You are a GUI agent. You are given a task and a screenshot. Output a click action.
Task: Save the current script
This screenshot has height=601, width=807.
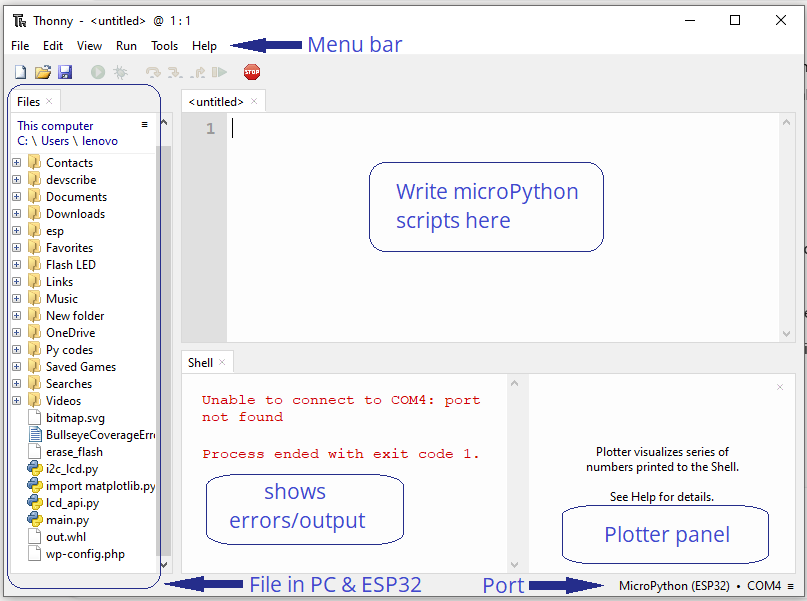(66, 71)
